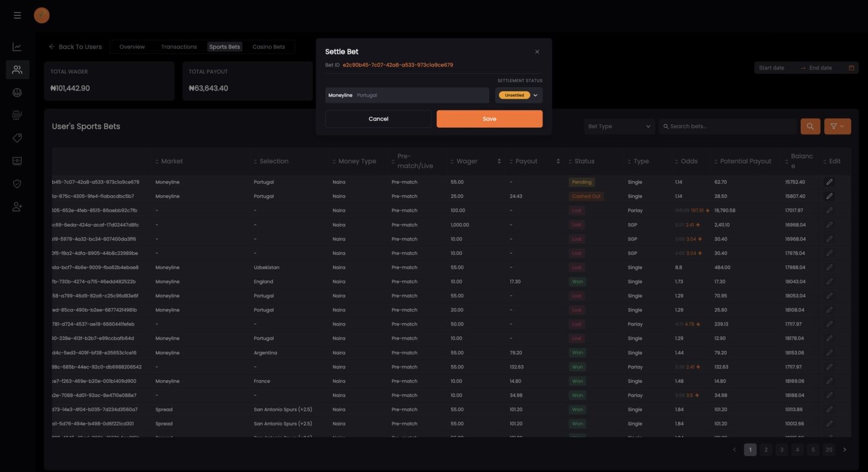The width and height of the screenshot is (868, 472).
Task: Expand the orange filter dropdown button
Action: point(837,127)
